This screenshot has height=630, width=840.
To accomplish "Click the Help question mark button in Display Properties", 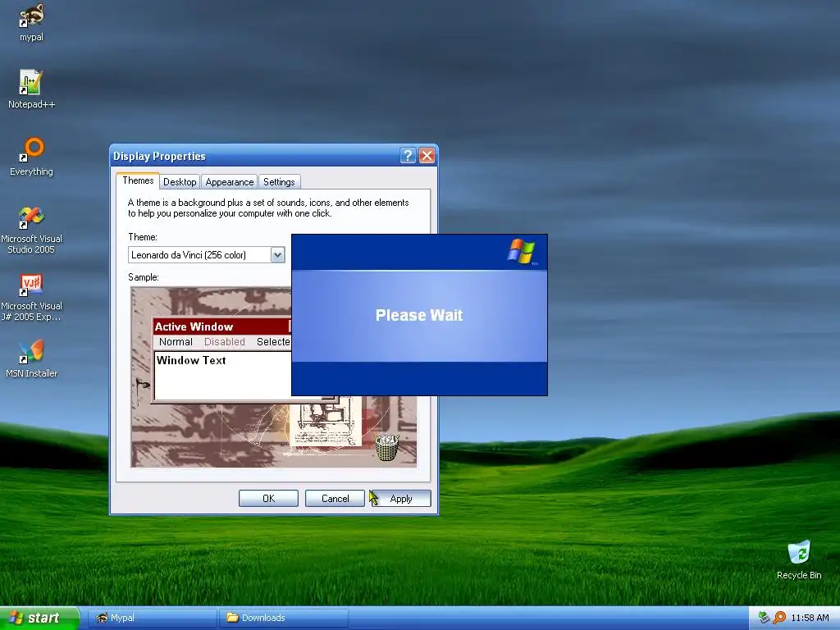I will coord(408,156).
